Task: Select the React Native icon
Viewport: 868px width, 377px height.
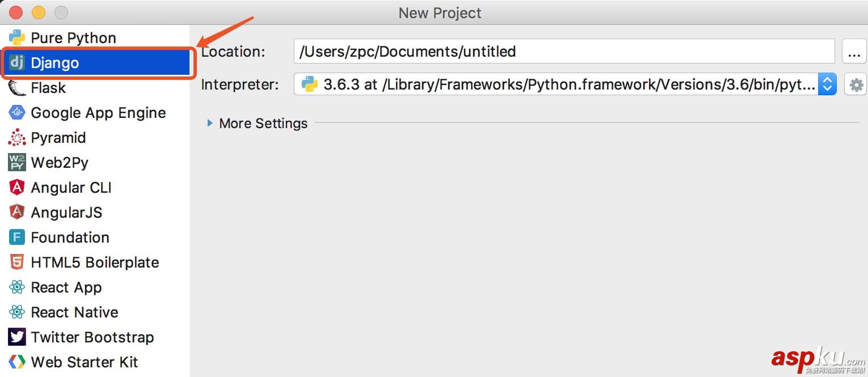Action: pyautogui.click(x=16, y=312)
